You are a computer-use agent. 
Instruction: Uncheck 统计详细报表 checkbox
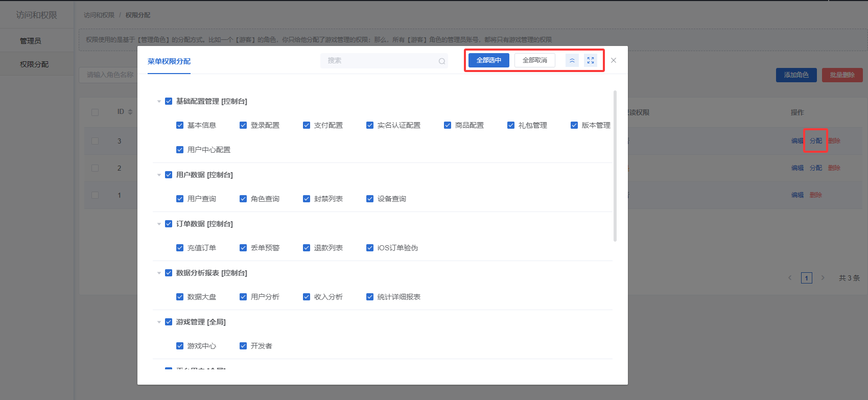tap(370, 297)
